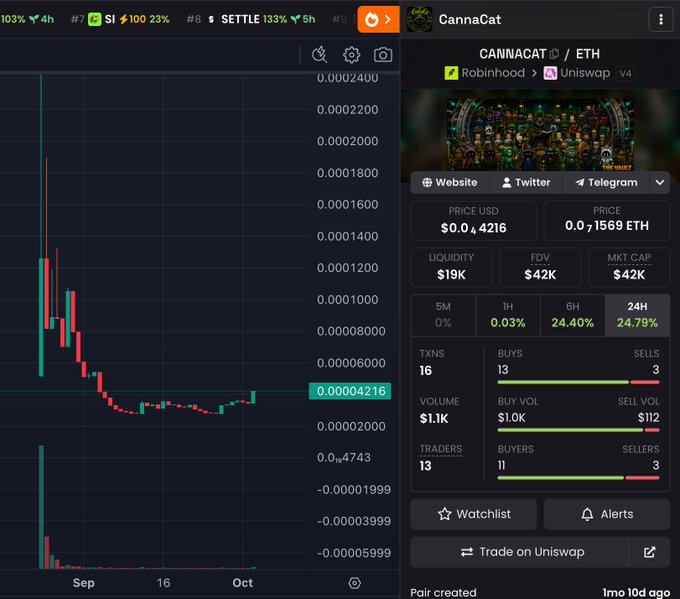The image size is (680, 599).
Task: Click the Robinhood chain icon
Action: (x=451, y=73)
